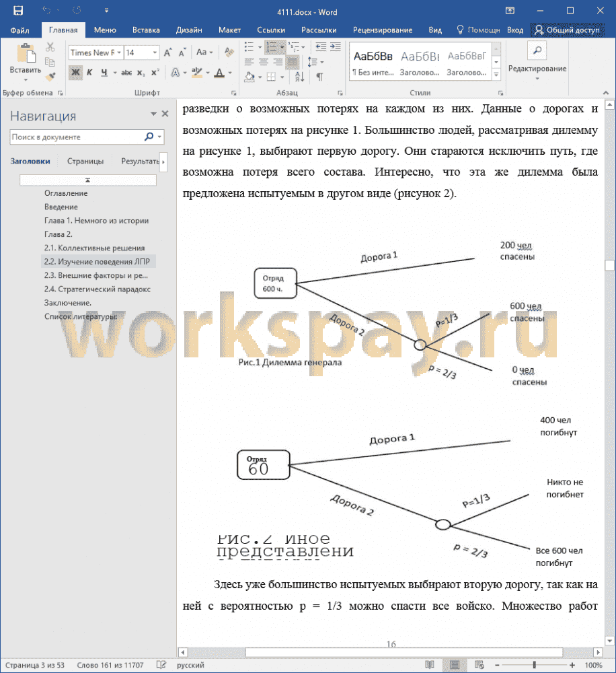Decrease paragraph indent
This screenshot has height=673, width=616.
(321, 47)
